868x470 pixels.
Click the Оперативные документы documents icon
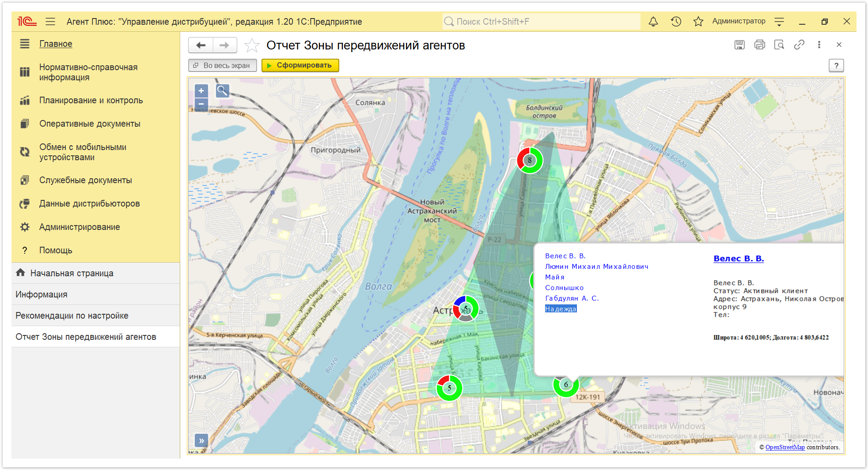(25, 124)
